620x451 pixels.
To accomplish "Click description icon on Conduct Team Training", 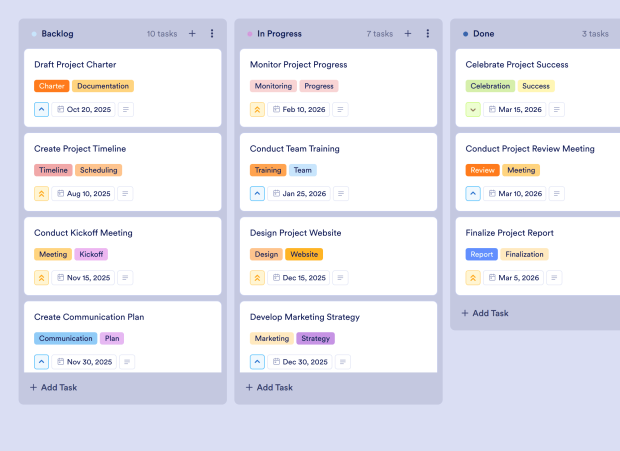I will (x=341, y=194).
